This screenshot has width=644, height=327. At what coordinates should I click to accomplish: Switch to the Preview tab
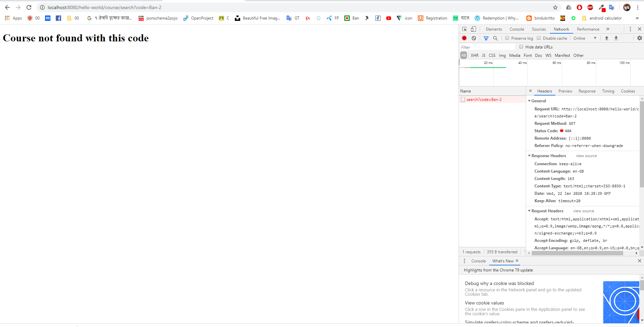point(565,91)
